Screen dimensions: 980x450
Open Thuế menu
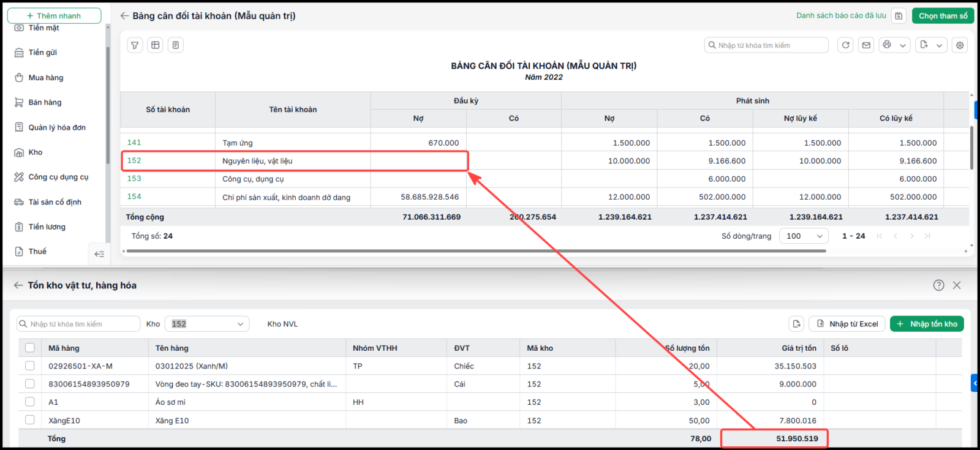pyautogui.click(x=37, y=252)
